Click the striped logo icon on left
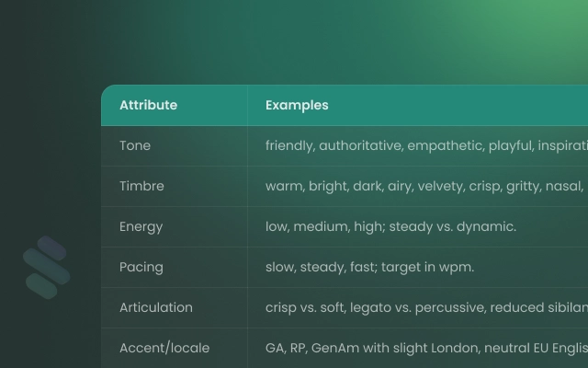 point(47,268)
